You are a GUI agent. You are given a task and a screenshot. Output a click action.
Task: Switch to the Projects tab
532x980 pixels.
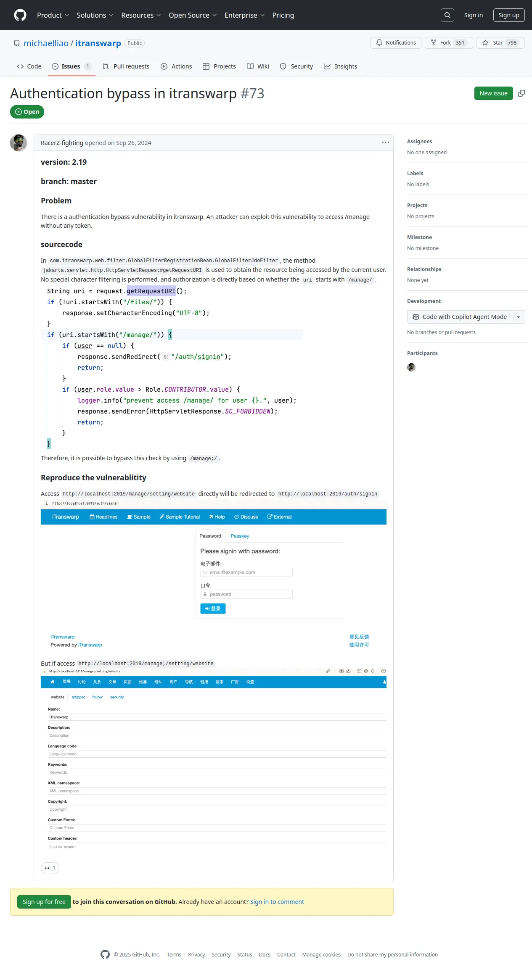tap(219, 66)
